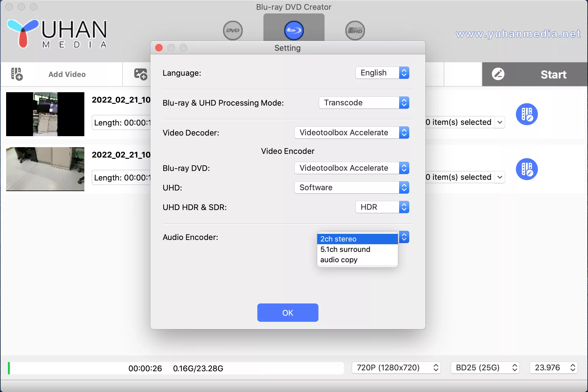588x392 pixels.
Task: Click the first video thumbnail
Action: coord(45,114)
